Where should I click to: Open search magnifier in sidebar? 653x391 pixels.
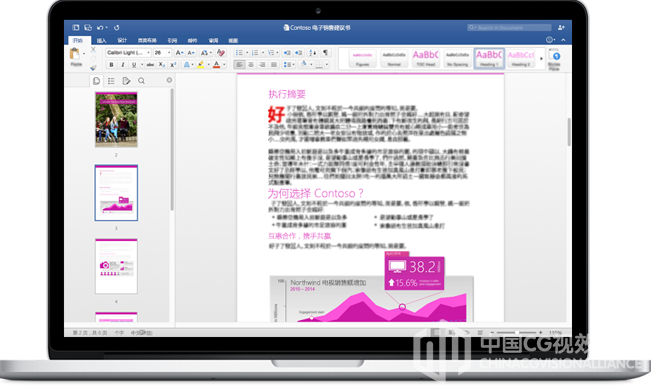click(x=141, y=81)
